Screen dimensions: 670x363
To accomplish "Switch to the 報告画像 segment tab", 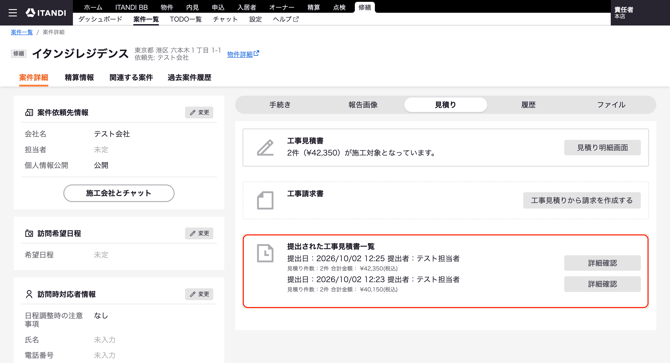I will tap(363, 105).
